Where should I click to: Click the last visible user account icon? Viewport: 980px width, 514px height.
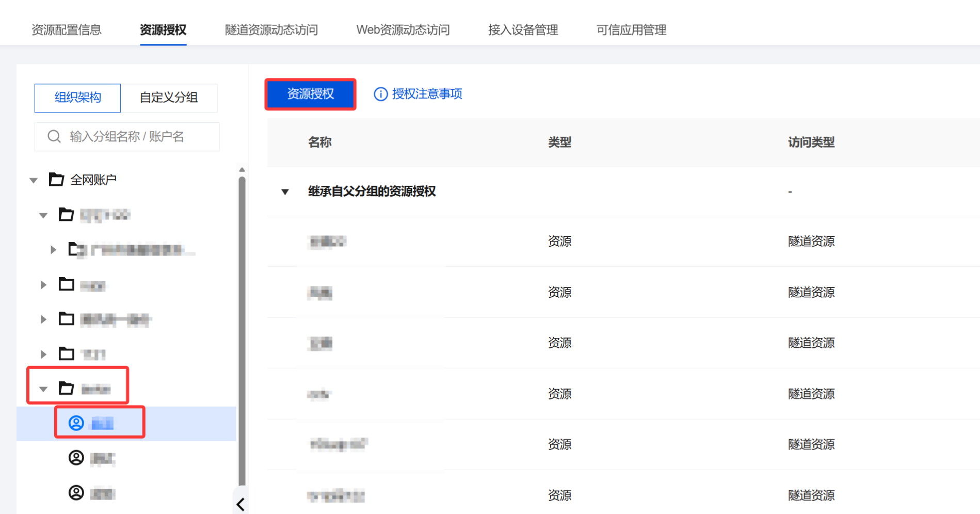coord(76,493)
